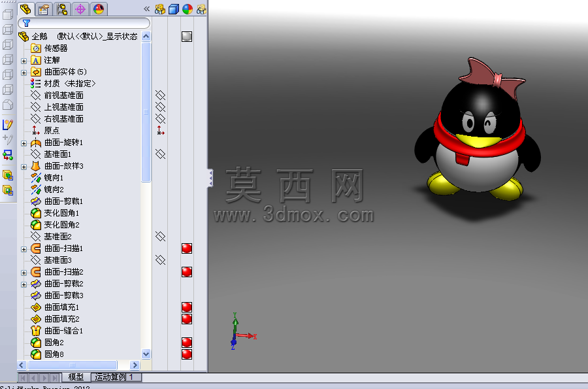Click the 镜向1 mirror feature icon

coord(36,178)
